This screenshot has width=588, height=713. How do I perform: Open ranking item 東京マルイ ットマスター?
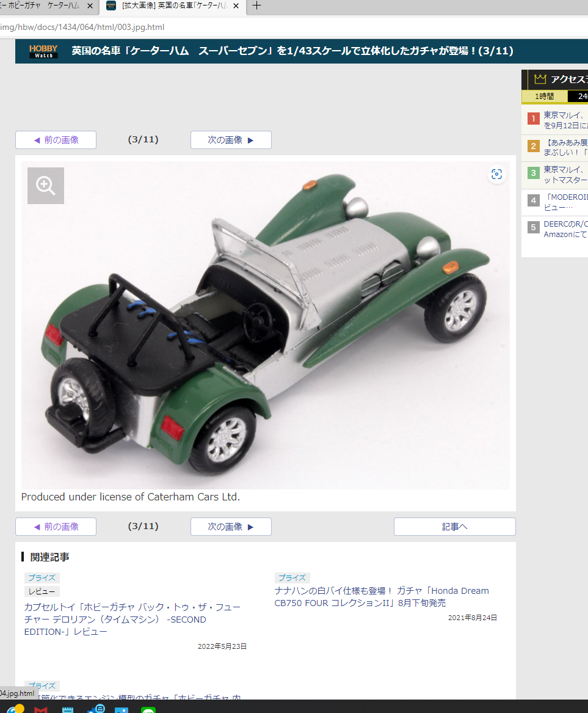click(x=566, y=175)
